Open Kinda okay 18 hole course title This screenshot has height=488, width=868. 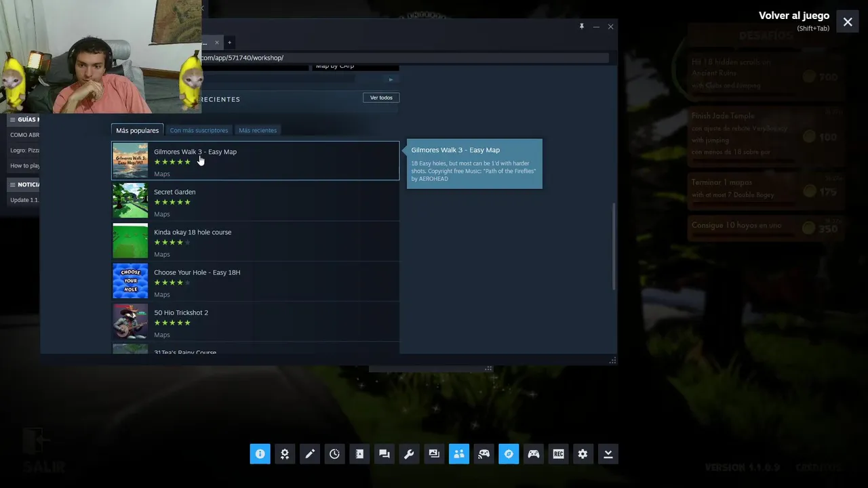[x=193, y=232]
